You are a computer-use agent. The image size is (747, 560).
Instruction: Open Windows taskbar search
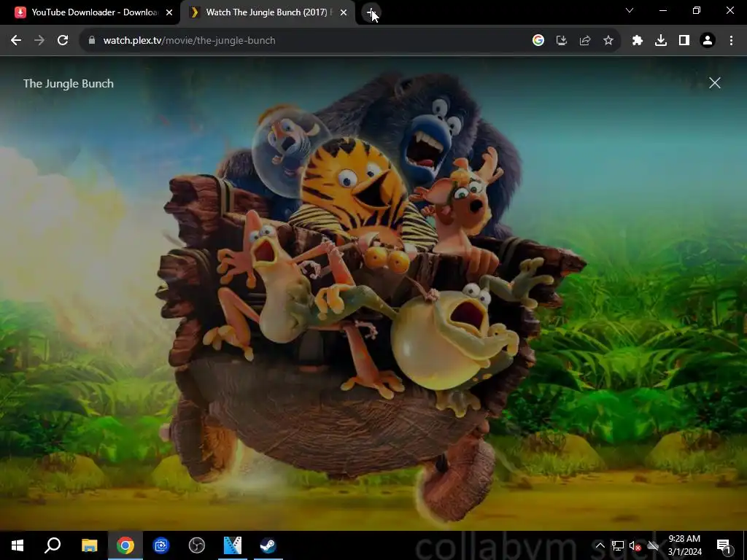coord(53,545)
